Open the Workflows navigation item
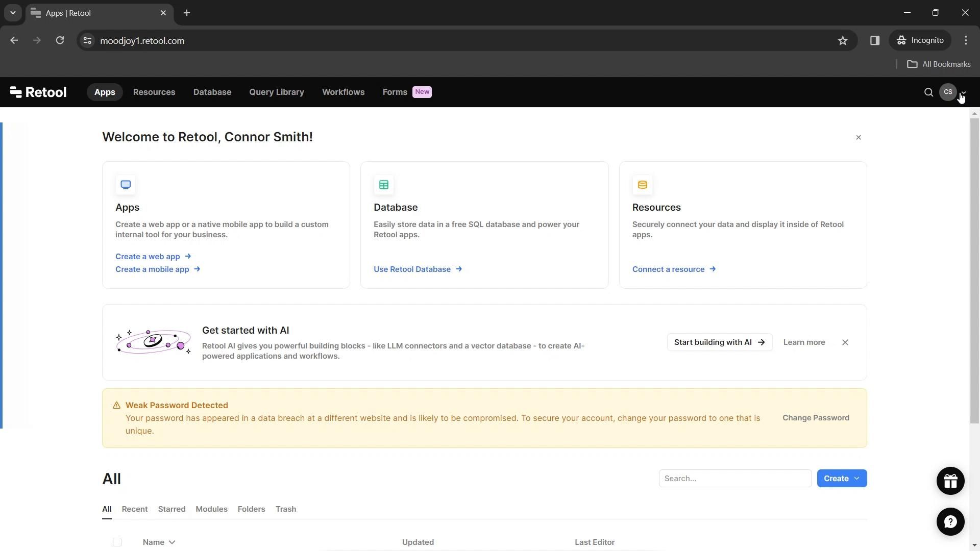 click(343, 92)
